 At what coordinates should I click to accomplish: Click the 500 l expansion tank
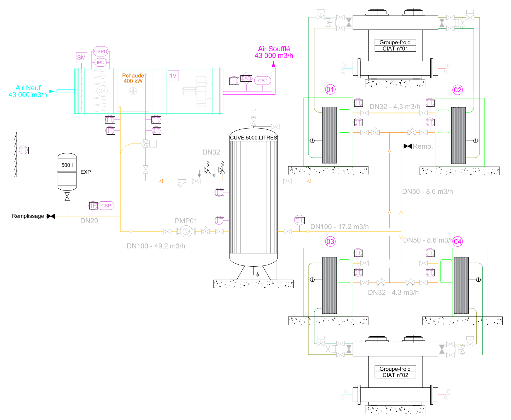67,172
